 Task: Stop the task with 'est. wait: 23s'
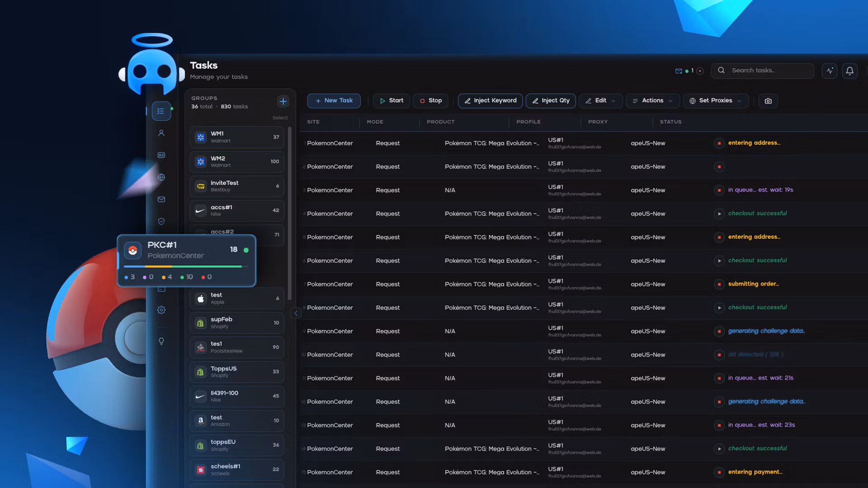719,425
